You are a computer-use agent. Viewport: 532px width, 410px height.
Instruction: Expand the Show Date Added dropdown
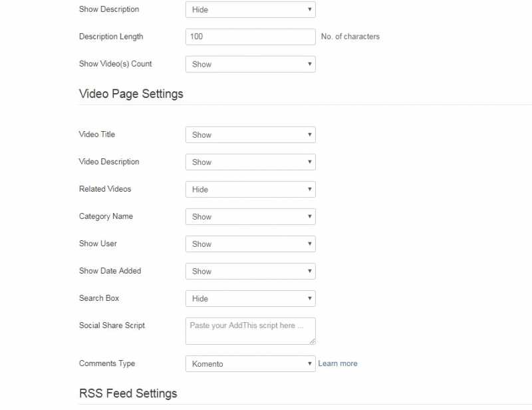250,272
